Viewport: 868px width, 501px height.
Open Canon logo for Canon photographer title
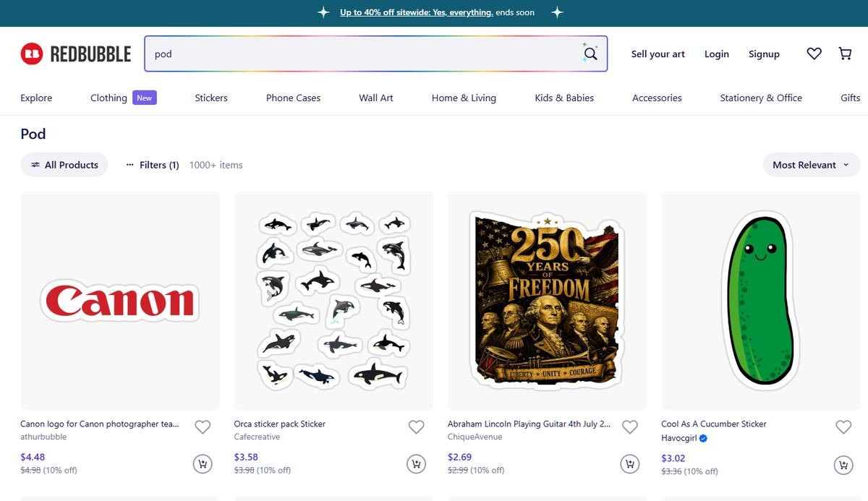pos(100,424)
